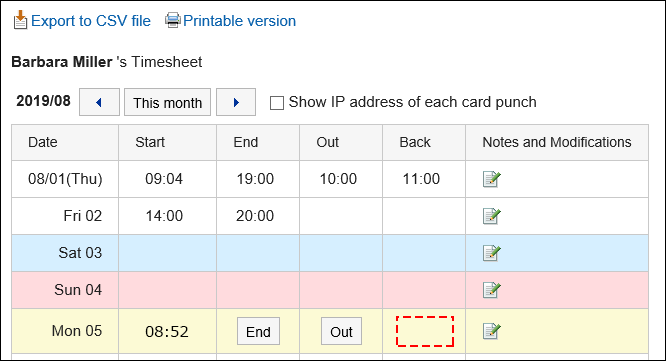The width and height of the screenshot is (666, 361).
Task: Select the 19:00 end time on 08/01
Action: click(255, 179)
